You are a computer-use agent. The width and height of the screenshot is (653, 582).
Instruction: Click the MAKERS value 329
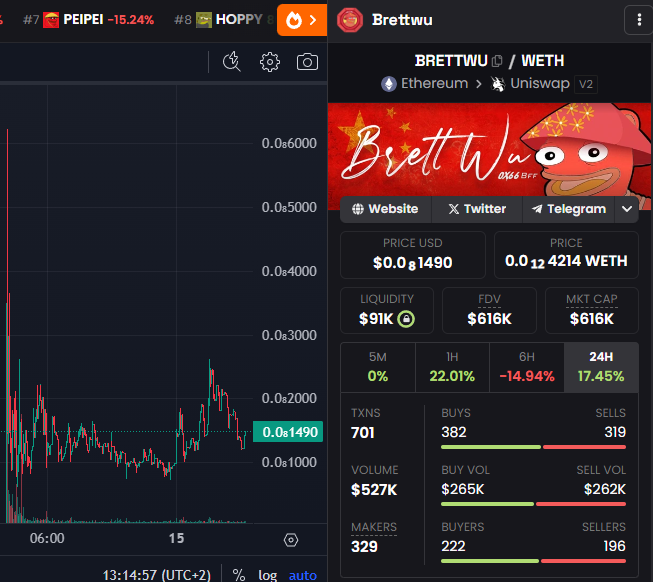[364, 547]
